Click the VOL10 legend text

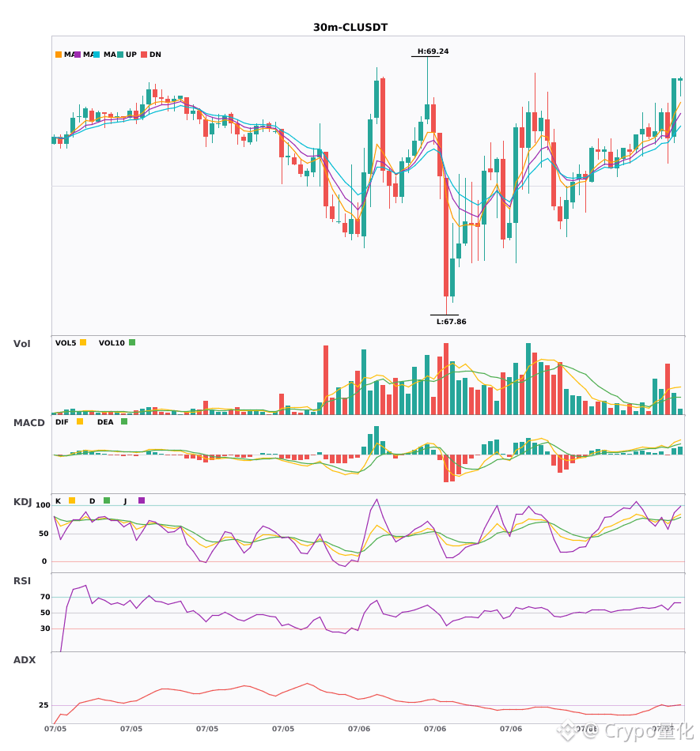tap(112, 343)
